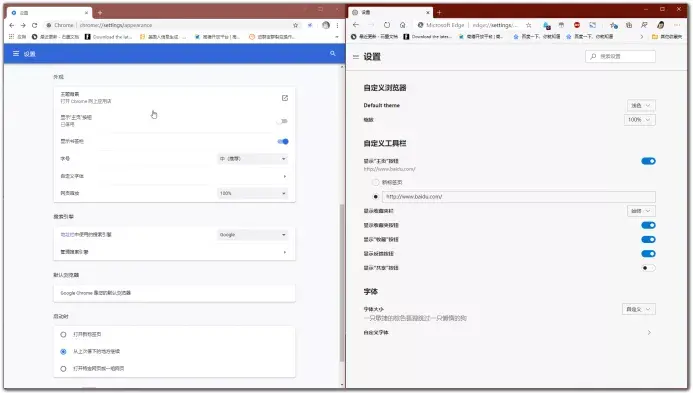This screenshot has height=393, width=693.
Task: Click the baidu.com link under Edge's home toggle
Action: (389, 169)
